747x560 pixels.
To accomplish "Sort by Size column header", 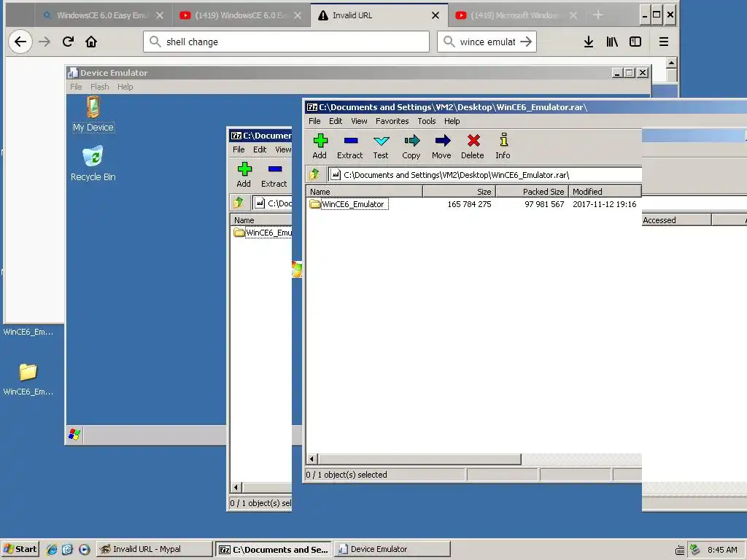I will 460,192.
